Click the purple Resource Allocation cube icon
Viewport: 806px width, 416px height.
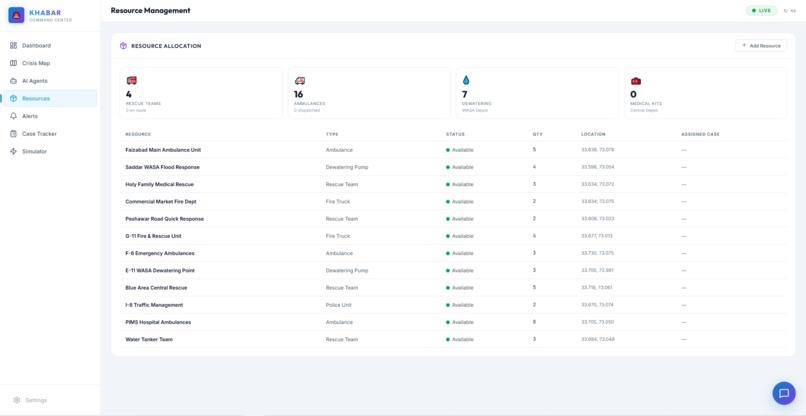coord(123,46)
